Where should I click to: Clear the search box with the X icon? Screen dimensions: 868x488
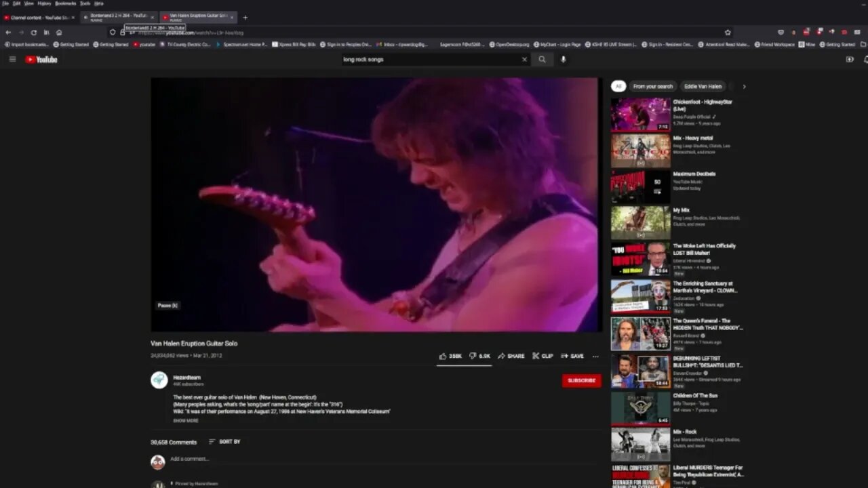tap(524, 60)
